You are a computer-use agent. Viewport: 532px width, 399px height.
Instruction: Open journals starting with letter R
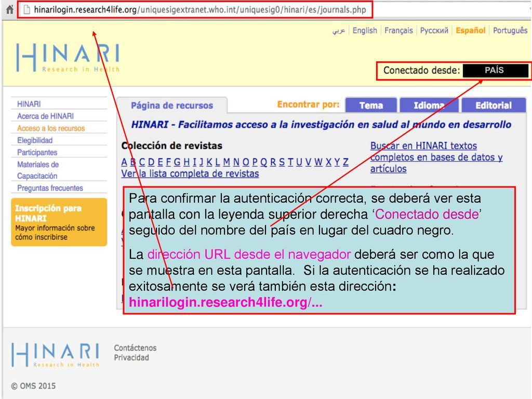point(273,162)
